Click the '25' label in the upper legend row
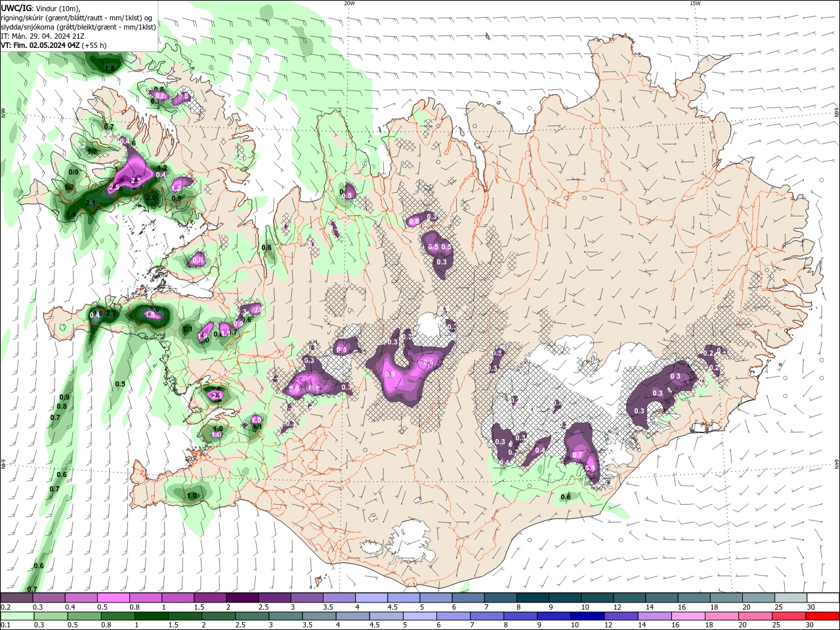The height and width of the screenshot is (630, 840). click(778, 607)
